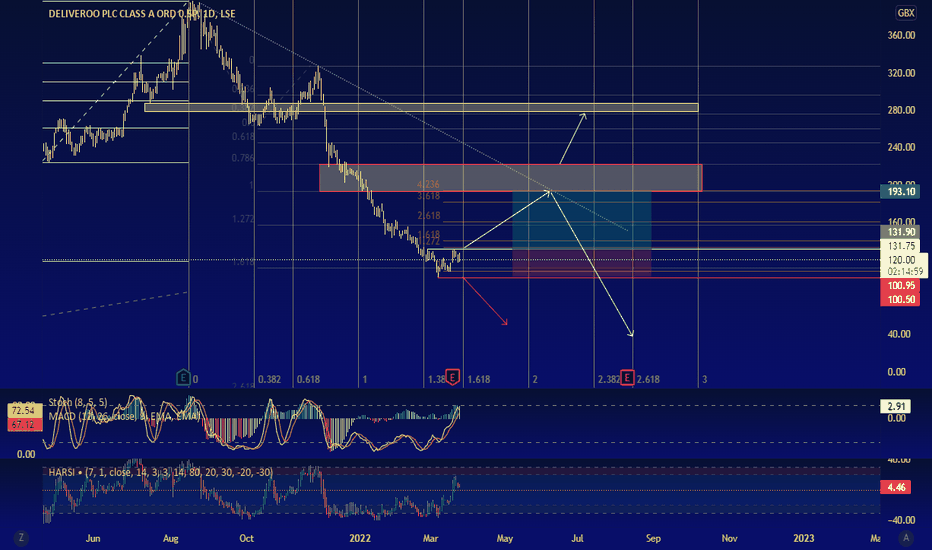Click the 72.54 Stoch value label
The width and height of the screenshot is (932, 550).
[24, 411]
